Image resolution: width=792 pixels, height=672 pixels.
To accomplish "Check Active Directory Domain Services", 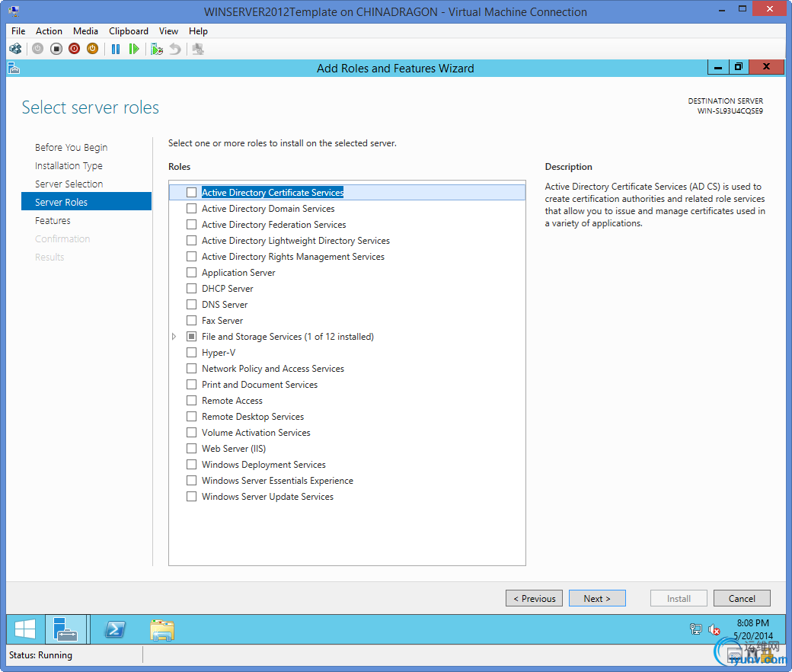I will click(x=191, y=208).
